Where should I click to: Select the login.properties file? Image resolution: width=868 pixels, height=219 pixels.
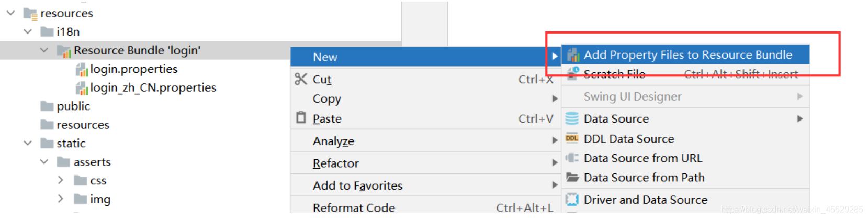[133, 69]
